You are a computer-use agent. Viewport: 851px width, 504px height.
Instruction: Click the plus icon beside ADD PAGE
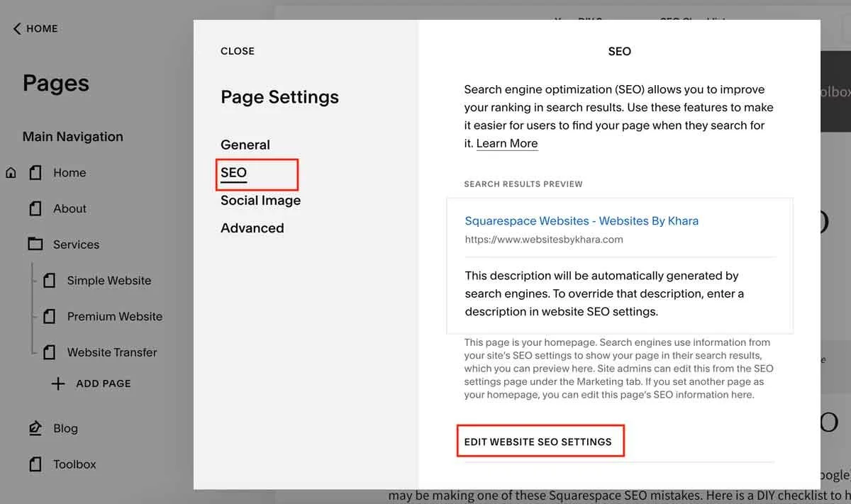click(x=58, y=383)
